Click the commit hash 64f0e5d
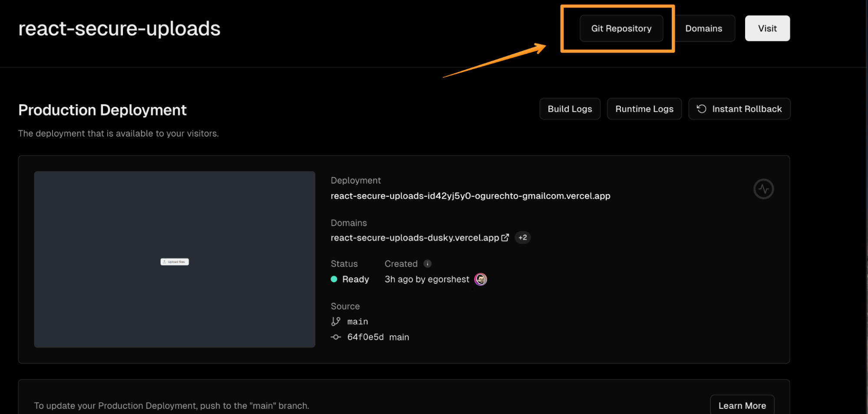The image size is (868, 414). pyautogui.click(x=365, y=337)
